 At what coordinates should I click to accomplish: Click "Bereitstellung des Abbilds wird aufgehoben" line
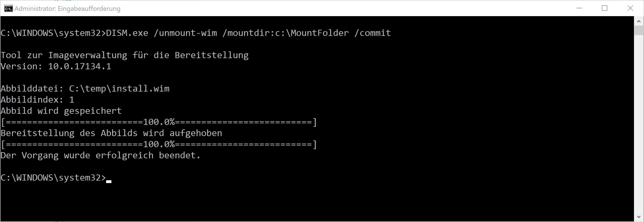tap(111, 133)
